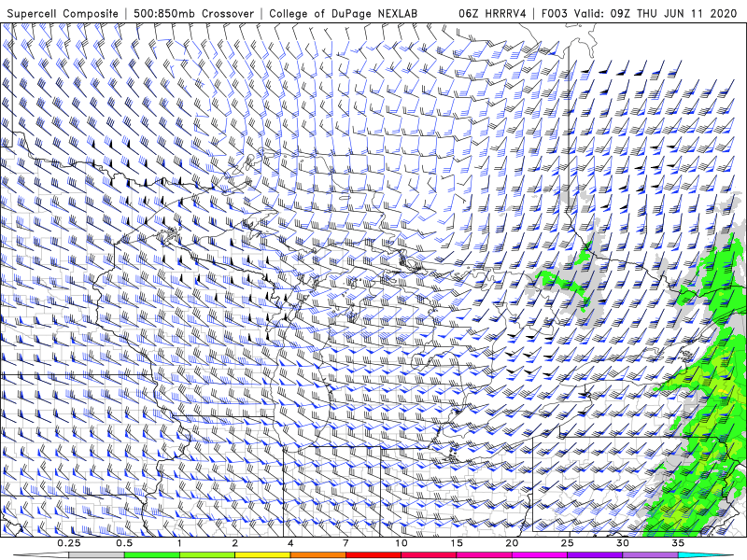The width and height of the screenshot is (747, 560).
Task: Click the legend value 20
Action: (x=512, y=543)
